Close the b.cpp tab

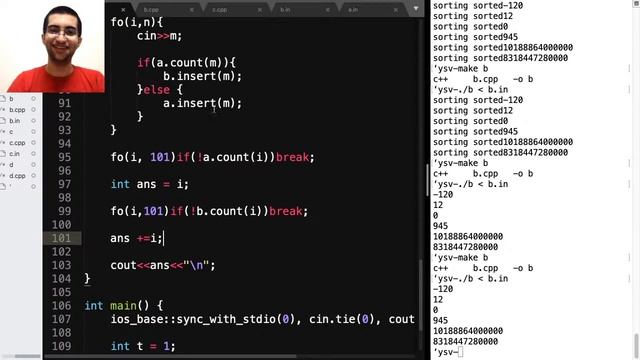coord(191,9)
